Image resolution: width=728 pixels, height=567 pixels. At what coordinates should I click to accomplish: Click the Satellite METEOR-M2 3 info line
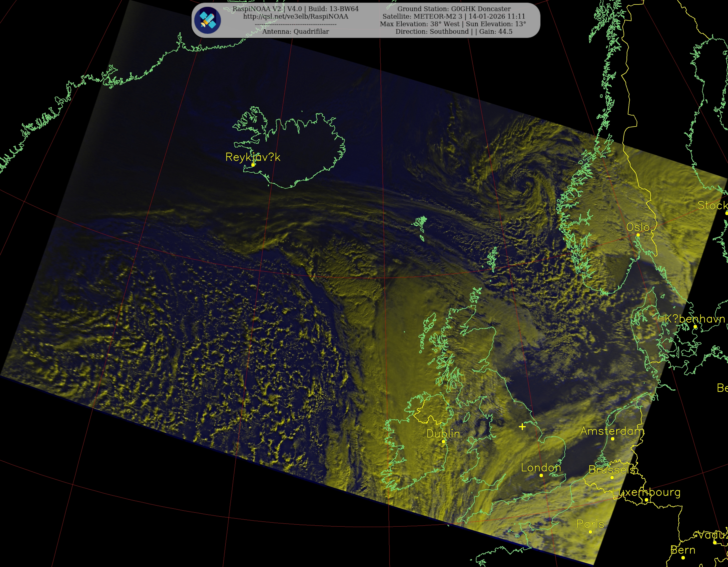(x=454, y=16)
